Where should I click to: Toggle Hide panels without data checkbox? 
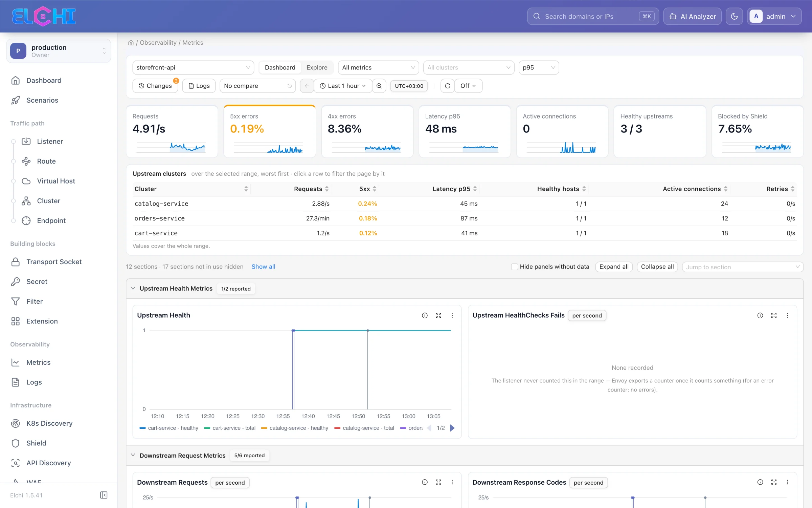[x=514, y=267]
